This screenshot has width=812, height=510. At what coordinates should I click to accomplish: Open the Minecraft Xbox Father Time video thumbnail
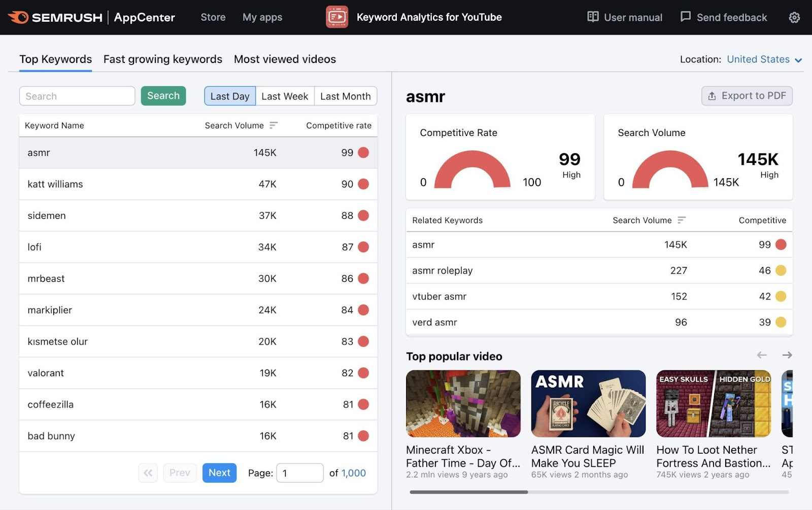[x=463, y=403]
